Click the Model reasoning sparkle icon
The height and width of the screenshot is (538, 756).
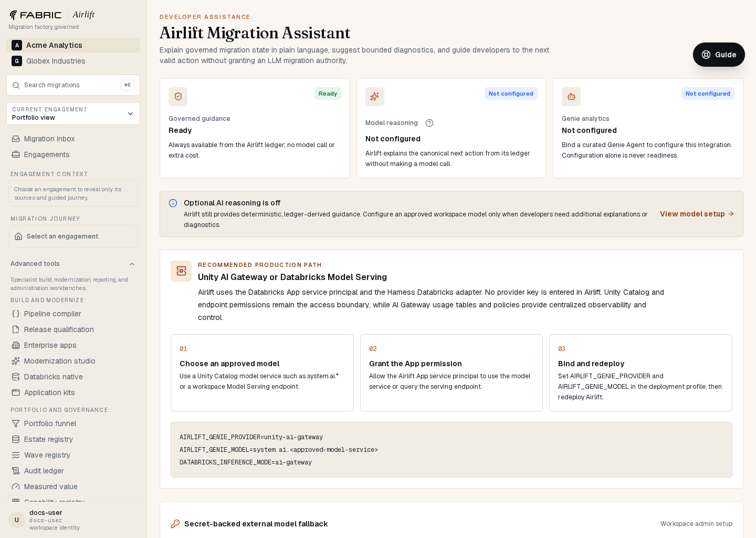click(x=375, y=97)
